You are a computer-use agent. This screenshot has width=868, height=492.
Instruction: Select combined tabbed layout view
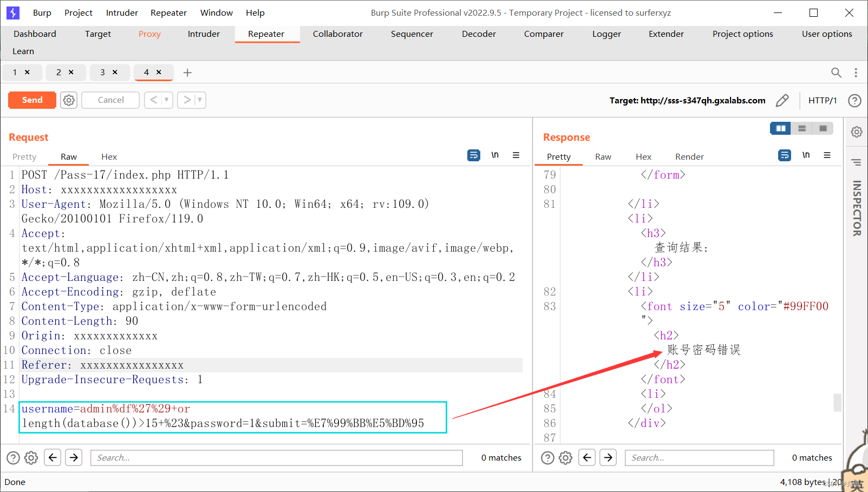click(823, 128)
